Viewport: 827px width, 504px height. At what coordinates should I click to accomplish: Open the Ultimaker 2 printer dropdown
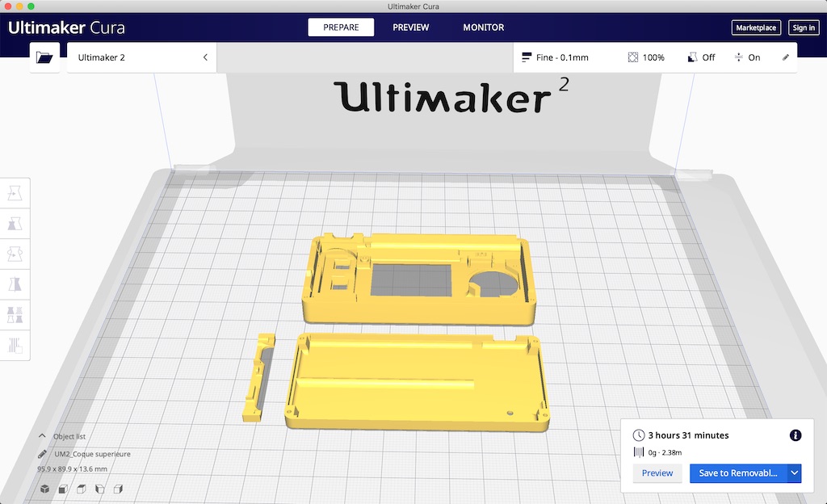tap(142, 57)
